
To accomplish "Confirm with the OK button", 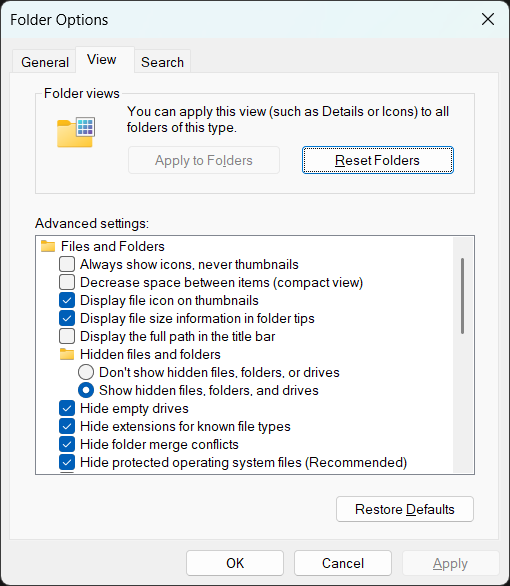I will (235, 563).
